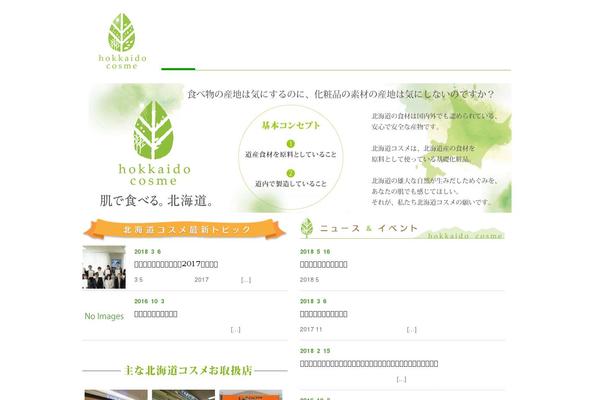The image size is (600, 400).
Task: Open the topic thumbnail photo of group of people
Action: (104, 267)
